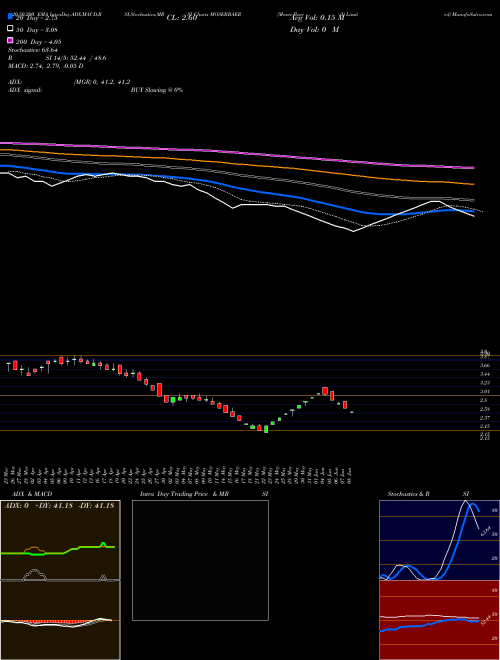Click the '(MGR) 0, 41.2, 41.2' ADX values
The width and height of the screenshot is (500, 660).
102,82
